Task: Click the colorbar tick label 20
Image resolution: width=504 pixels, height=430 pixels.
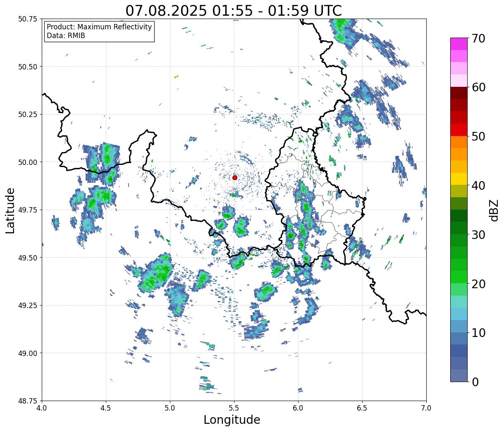Action: tap(478, 284)
